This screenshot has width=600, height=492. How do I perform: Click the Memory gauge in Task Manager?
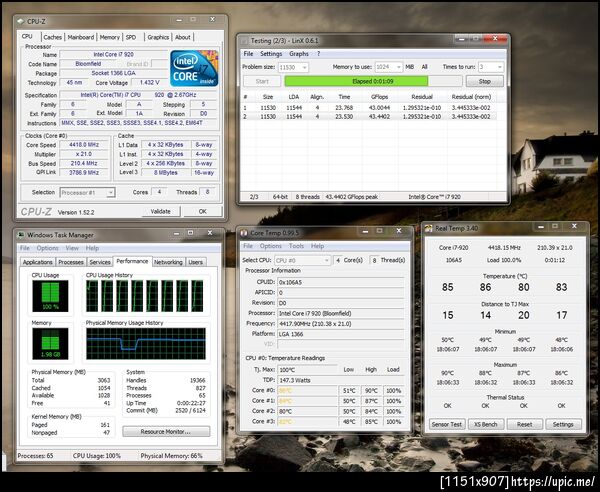[x=50, y=344]
